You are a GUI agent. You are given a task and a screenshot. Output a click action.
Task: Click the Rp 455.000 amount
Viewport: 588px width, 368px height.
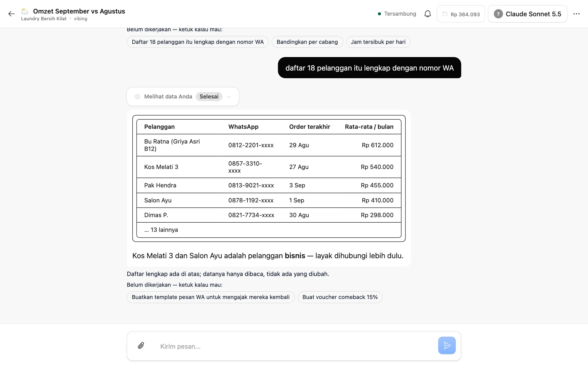[377, 185]
